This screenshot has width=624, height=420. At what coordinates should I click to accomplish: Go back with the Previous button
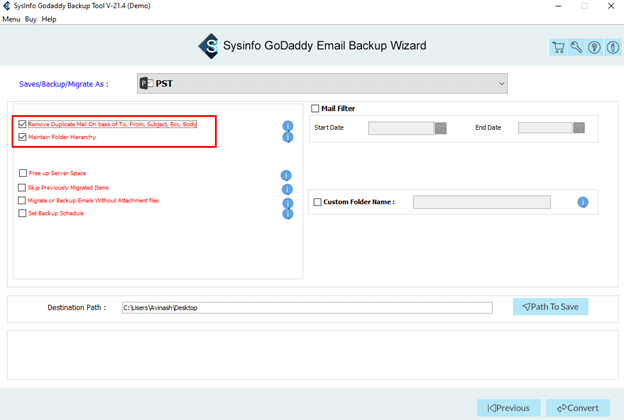tap(509, 408)
